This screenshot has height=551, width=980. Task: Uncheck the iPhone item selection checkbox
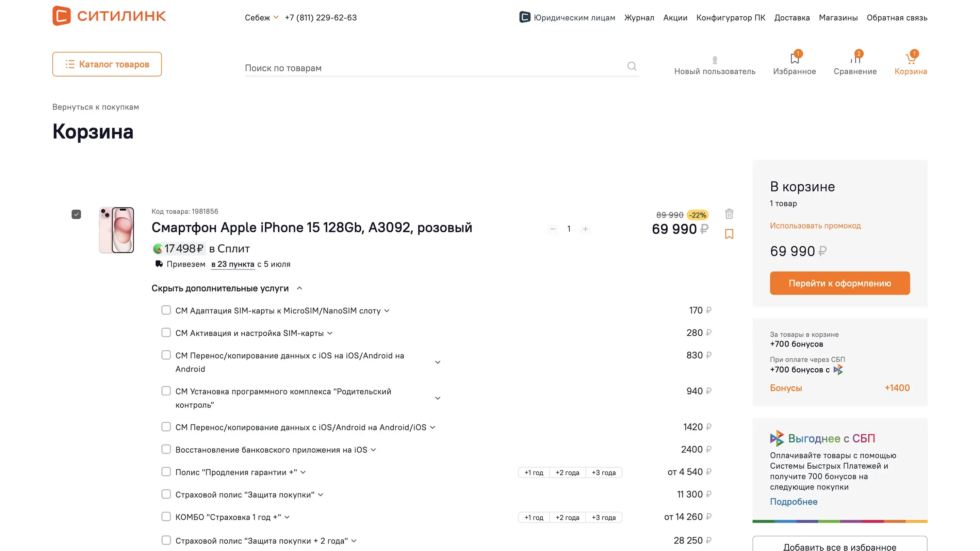(x=76, y=215)
